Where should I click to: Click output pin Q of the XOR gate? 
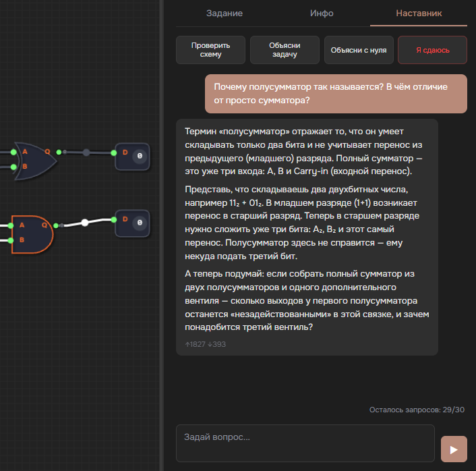point(59,152)
